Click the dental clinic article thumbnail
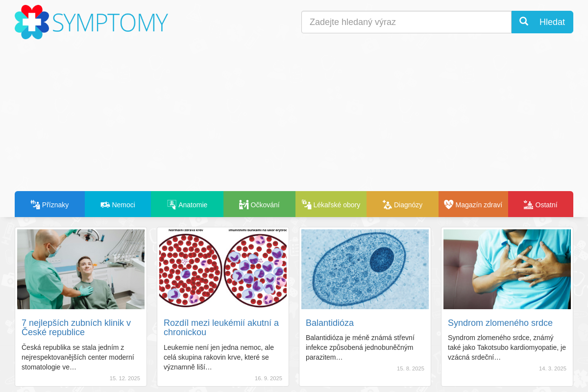Viewport: 588px width, 392px height. (x=81, y=269)
